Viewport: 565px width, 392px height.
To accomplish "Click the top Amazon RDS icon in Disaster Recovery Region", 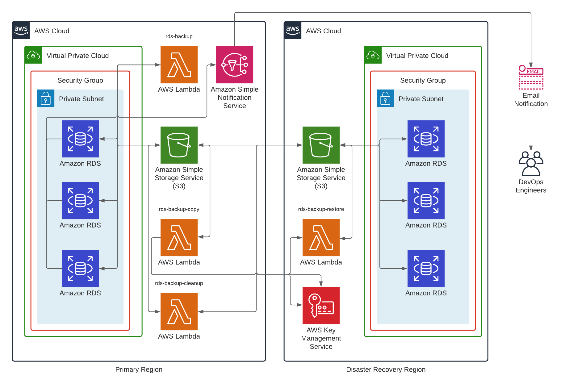I will 426,139.
